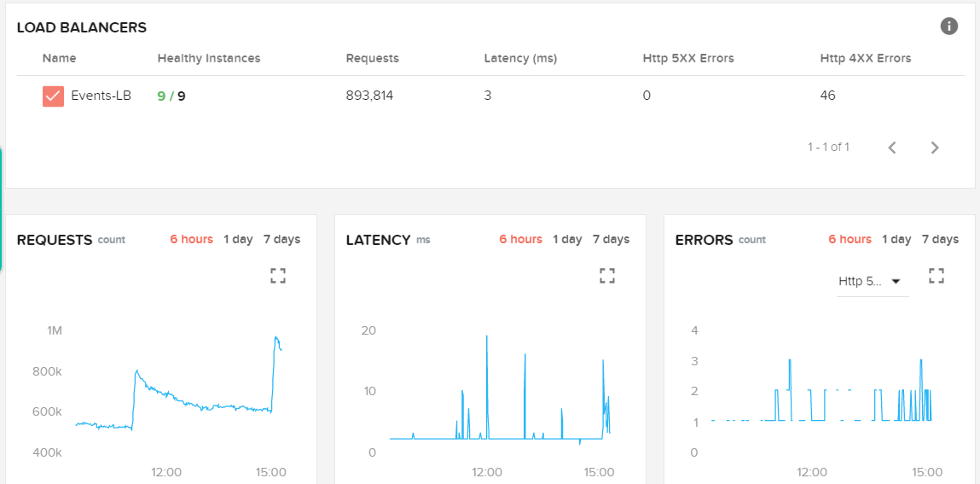Screen dimensions: 980x484
Task: Switch Latency chart to 1 day
Action: tap(567, 239)
